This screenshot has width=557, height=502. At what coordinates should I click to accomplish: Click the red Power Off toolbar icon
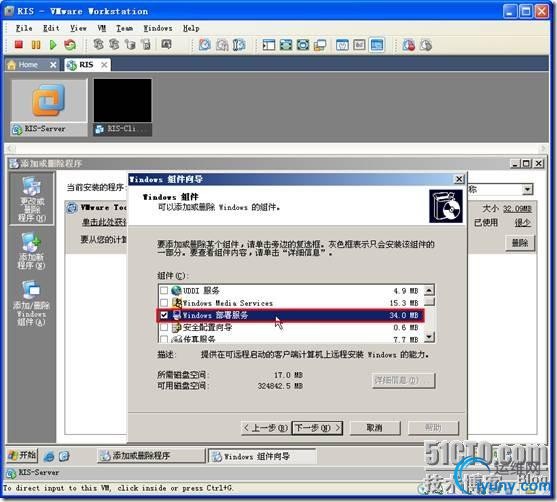[19, 45]
